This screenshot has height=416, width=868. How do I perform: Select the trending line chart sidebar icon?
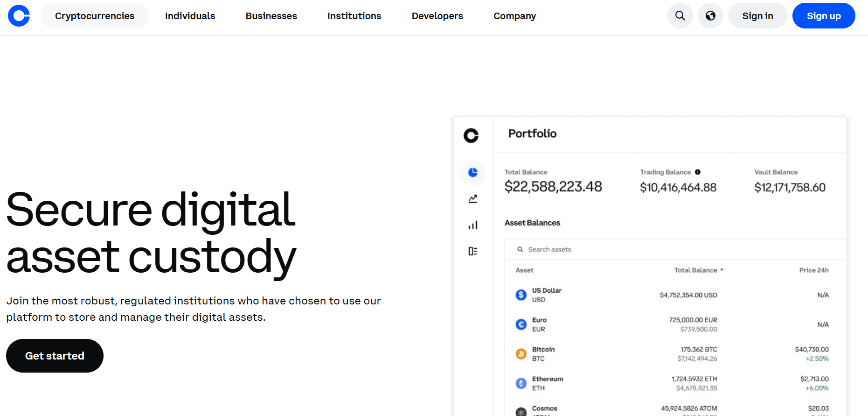pyautogui.click(x=473, y=199)
